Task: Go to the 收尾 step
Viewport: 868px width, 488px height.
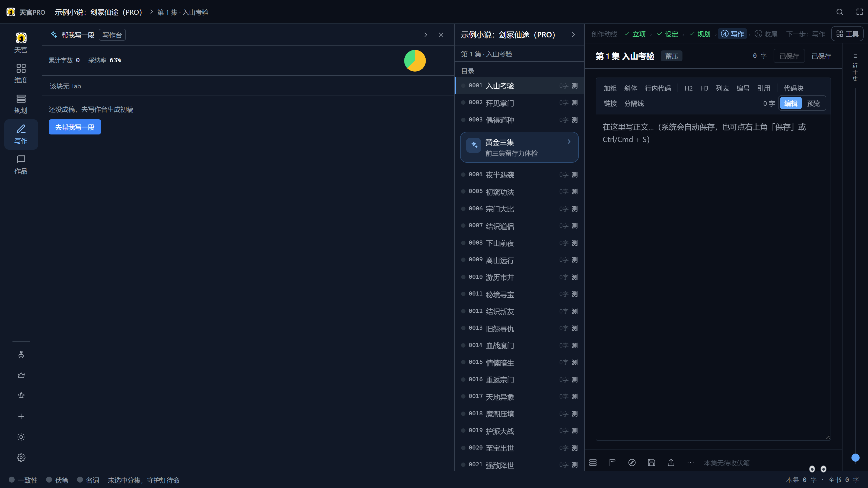Action: click(x=766, y=34)
